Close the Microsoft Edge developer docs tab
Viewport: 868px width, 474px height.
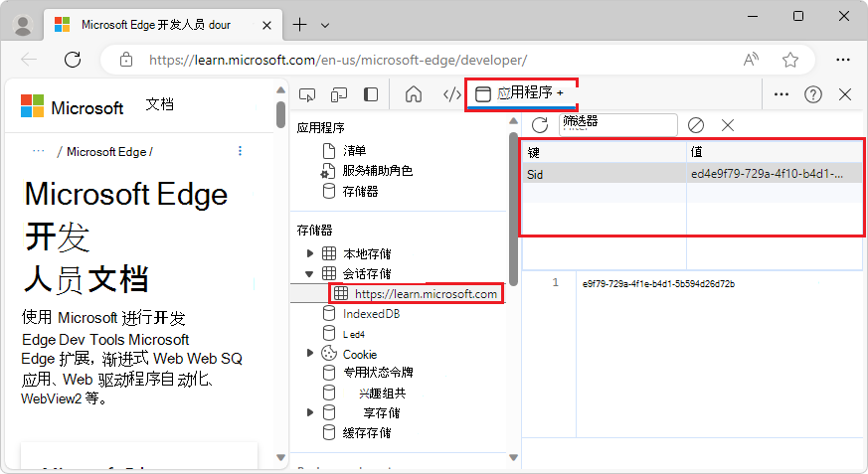[x=266, y=26]
